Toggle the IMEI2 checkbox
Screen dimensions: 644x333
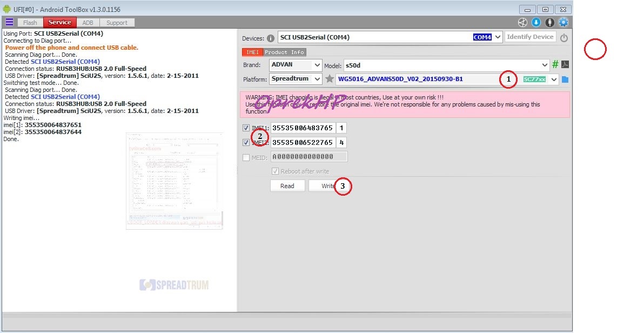(246, 142)
